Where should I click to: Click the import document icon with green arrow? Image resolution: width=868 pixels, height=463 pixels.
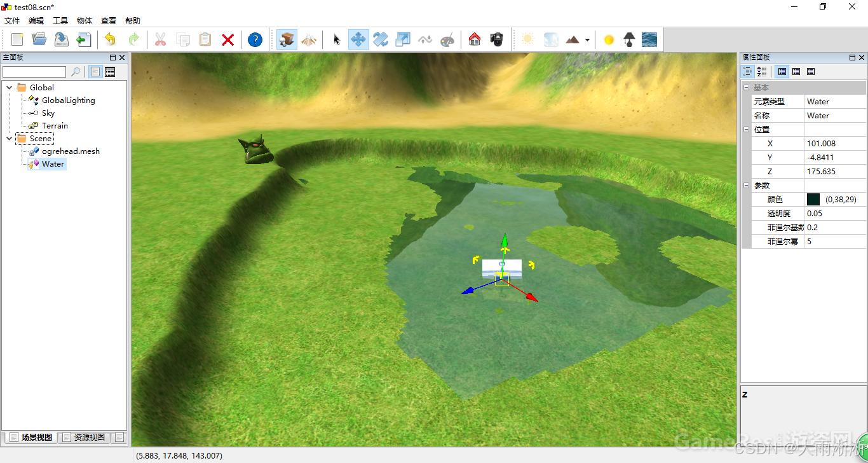[x=83, y=39]
